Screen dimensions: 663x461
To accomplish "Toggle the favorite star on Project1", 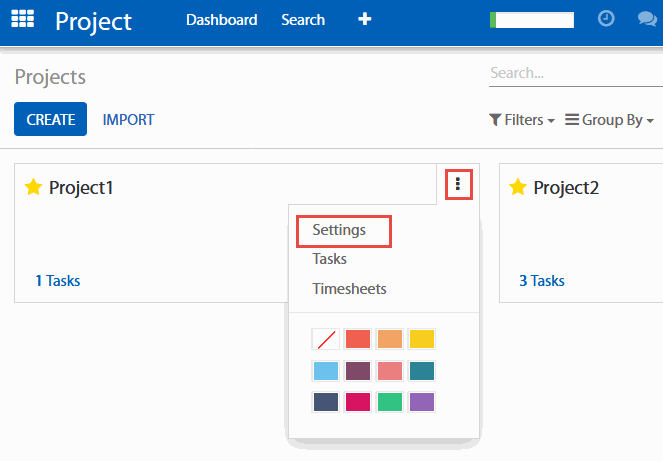I will click(33, 187).
